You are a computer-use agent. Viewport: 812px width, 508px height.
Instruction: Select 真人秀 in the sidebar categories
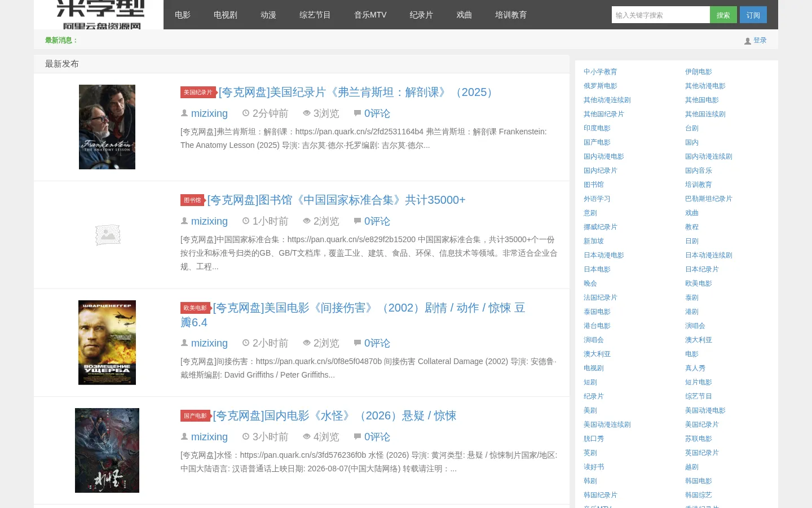[x=695, y=368]
